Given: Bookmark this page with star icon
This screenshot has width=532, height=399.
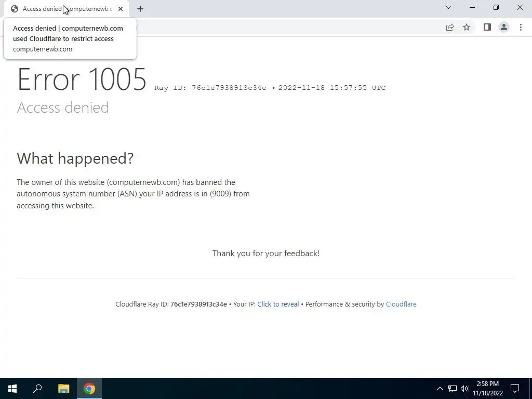Looking at the screenshot, I should click(467, 27).
